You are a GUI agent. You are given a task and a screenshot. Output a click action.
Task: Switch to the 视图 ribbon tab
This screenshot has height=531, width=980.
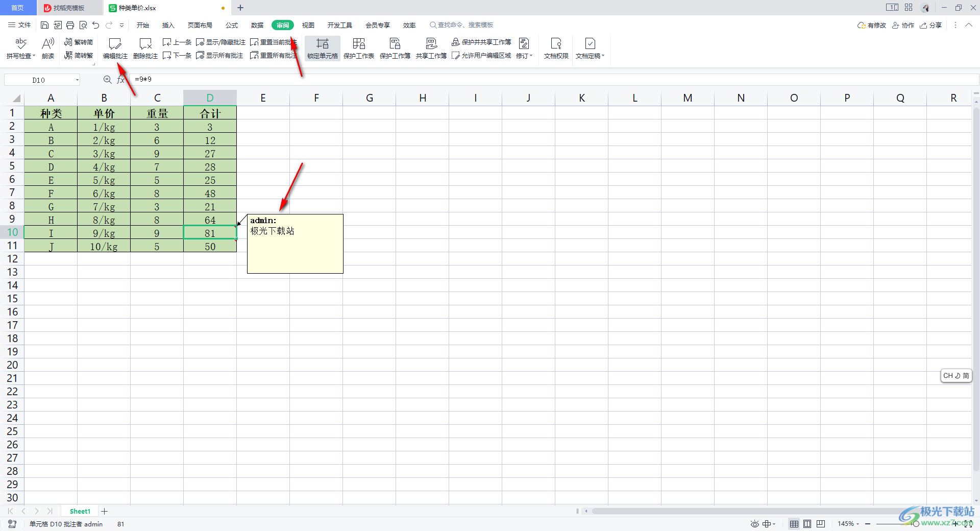[x=308, y=25]
